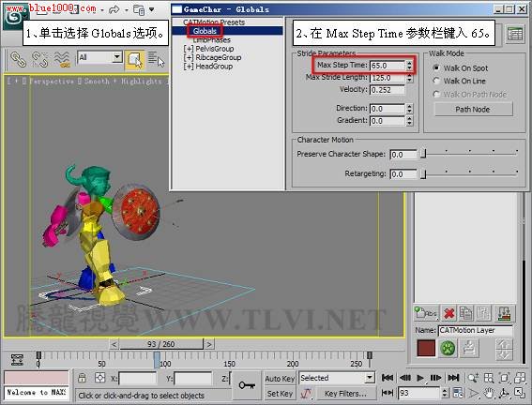This screenshot has width=532, height=405.
Task: Open the Time Configuration icon
Action: (x=458, y=393)
